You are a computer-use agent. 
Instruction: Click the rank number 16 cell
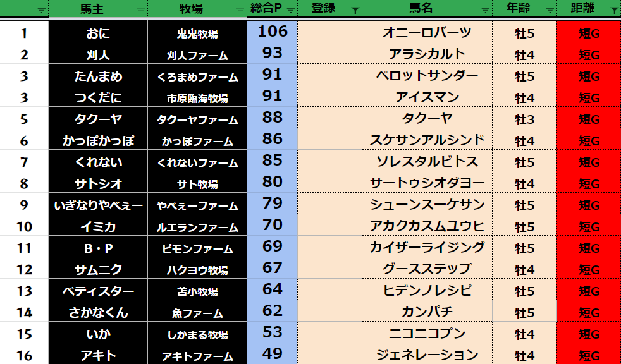(24, 355)
